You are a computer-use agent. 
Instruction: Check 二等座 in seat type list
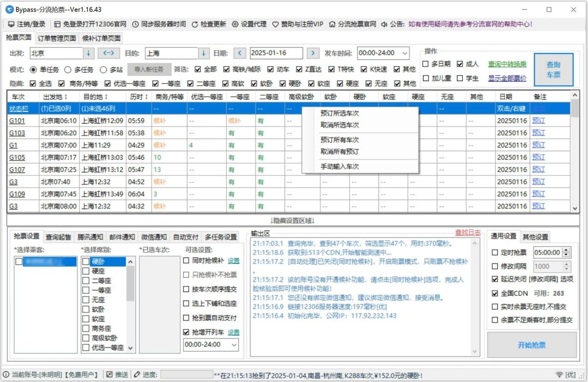click(x=86, y=281)
